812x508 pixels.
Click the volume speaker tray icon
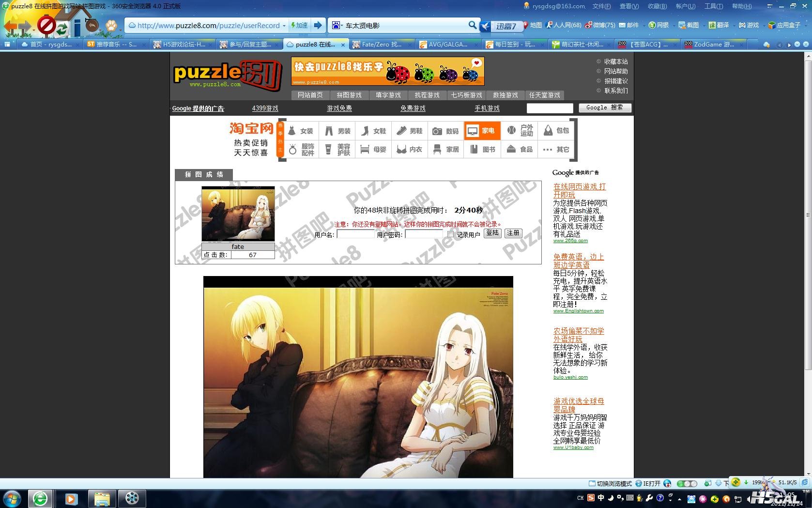pyautogui.click(x=749, y=498)
